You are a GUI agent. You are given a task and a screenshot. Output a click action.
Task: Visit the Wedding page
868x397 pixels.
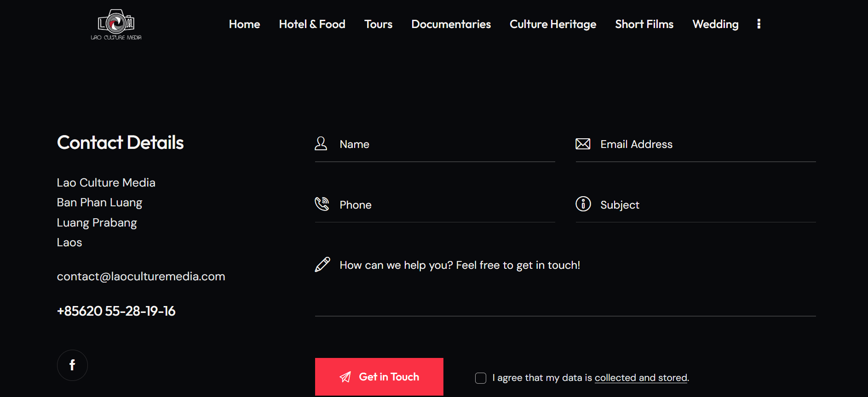click(715, 24)
